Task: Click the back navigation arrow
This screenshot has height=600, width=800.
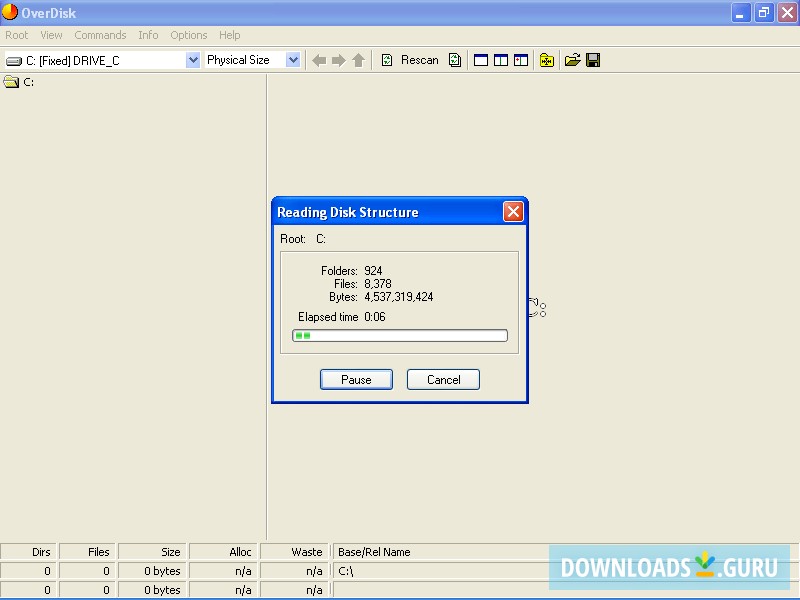Action: (318, 60)
